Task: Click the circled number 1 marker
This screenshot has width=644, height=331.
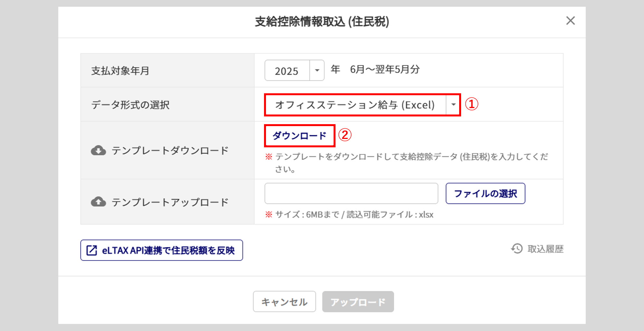Action: (x=472, y=104)
